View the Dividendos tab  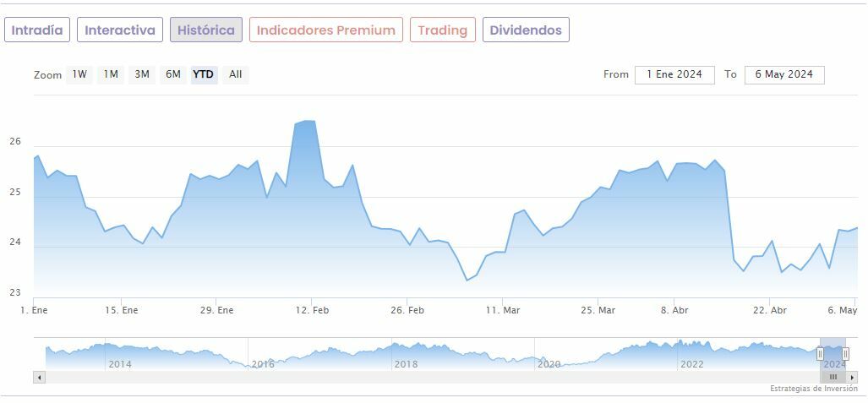click(x=526, y=30)
